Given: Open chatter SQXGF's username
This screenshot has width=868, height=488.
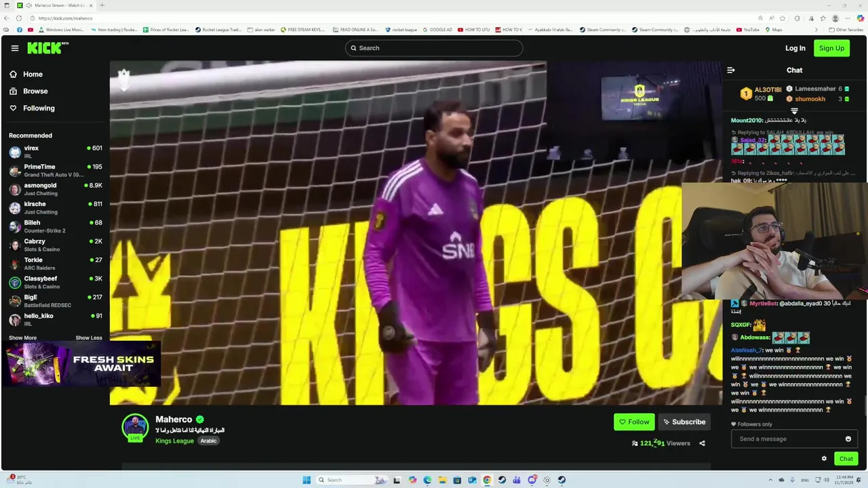Looking at the screenshot, I should point(740,325).
